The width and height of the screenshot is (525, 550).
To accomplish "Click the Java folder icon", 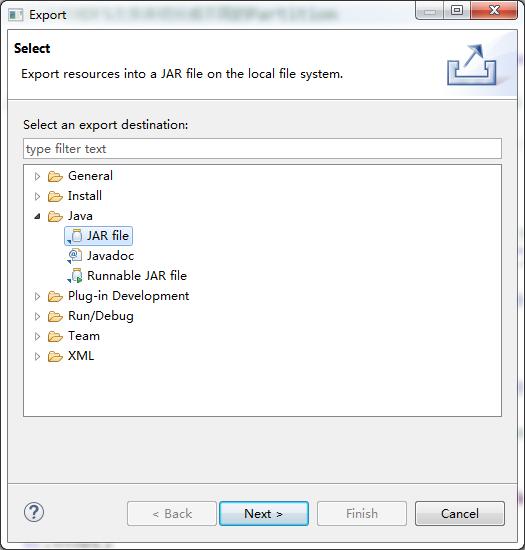I will pyautogui.click(x=55, y=216).
